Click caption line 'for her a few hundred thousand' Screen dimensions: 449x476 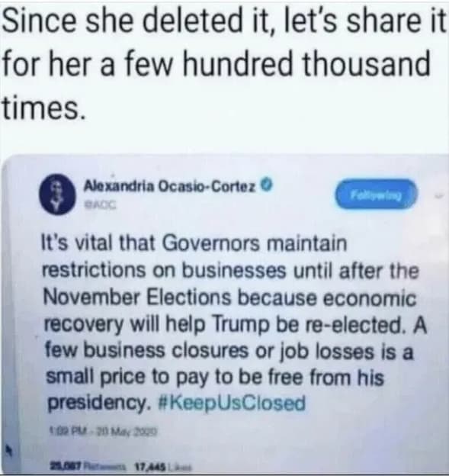(x=216, y=65)
